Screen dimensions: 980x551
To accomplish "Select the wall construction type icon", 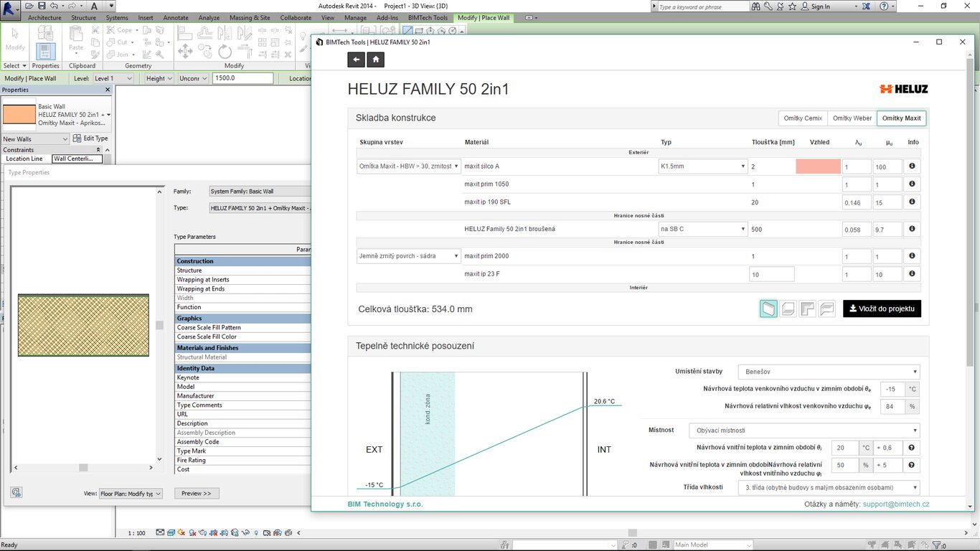I will 768,309.
